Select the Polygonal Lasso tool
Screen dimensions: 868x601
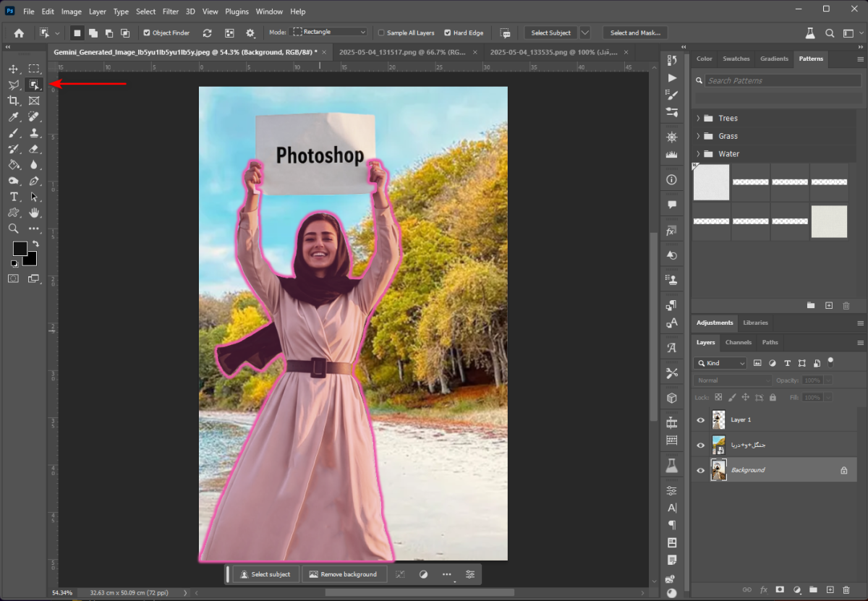[13, 85]
